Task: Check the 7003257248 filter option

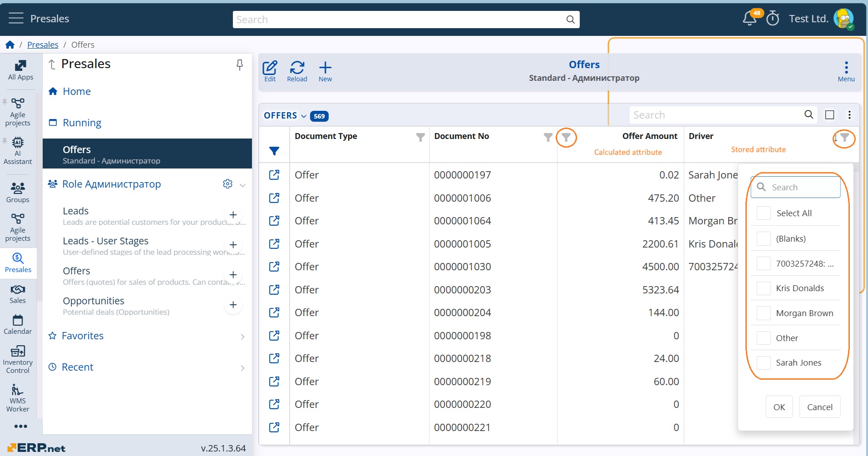Action: 764,263
